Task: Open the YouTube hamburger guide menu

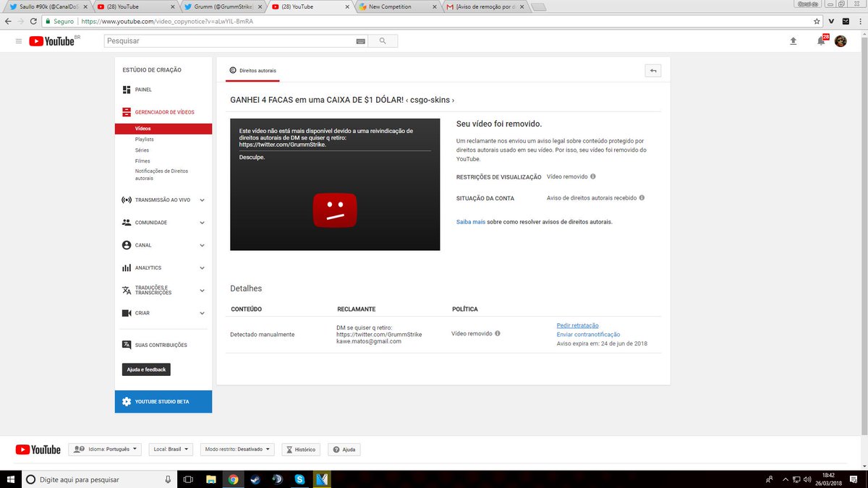Action: [19, 41]
